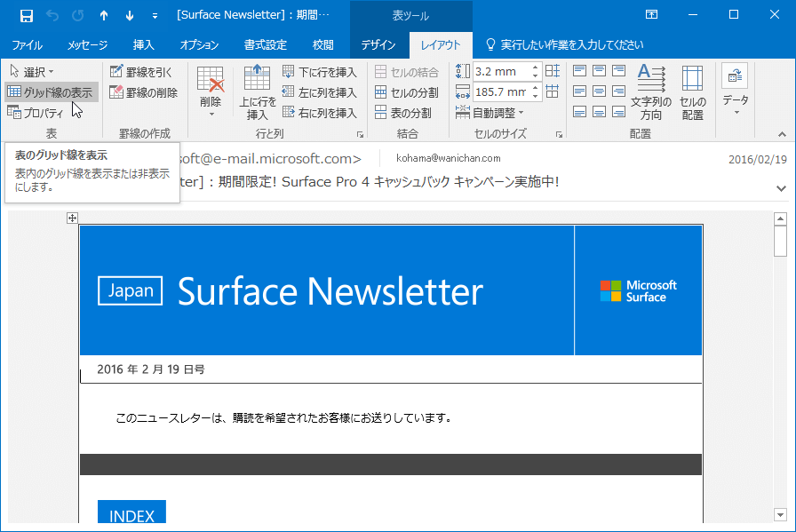Click the 削除 table delete icon
The height and width of the screenshot is (532, 796).
click(211, 80)
